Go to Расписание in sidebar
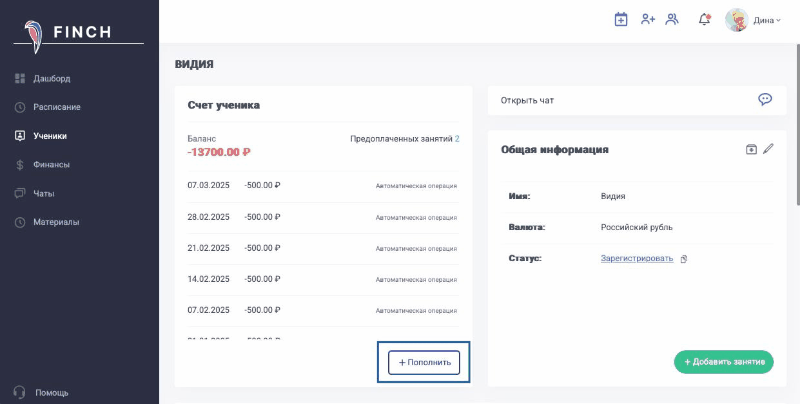Viewport: 800px width, 404px height. click(56, 107)
